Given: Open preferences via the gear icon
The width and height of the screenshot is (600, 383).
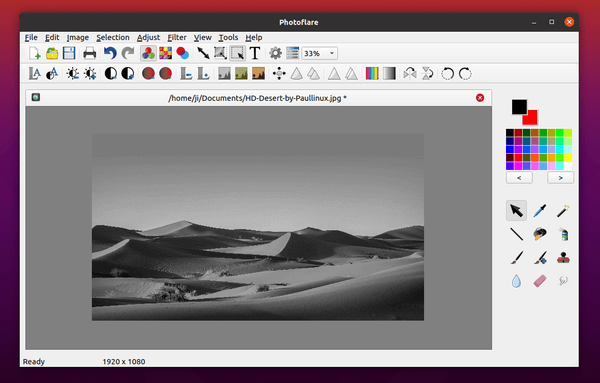Looking at the screenshot, I should (x=276, y=53).
